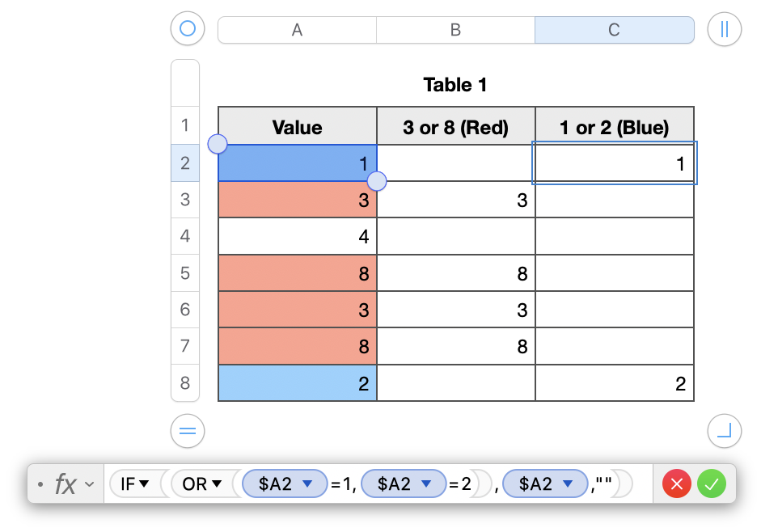Select column A header tab

pos(297,30)
